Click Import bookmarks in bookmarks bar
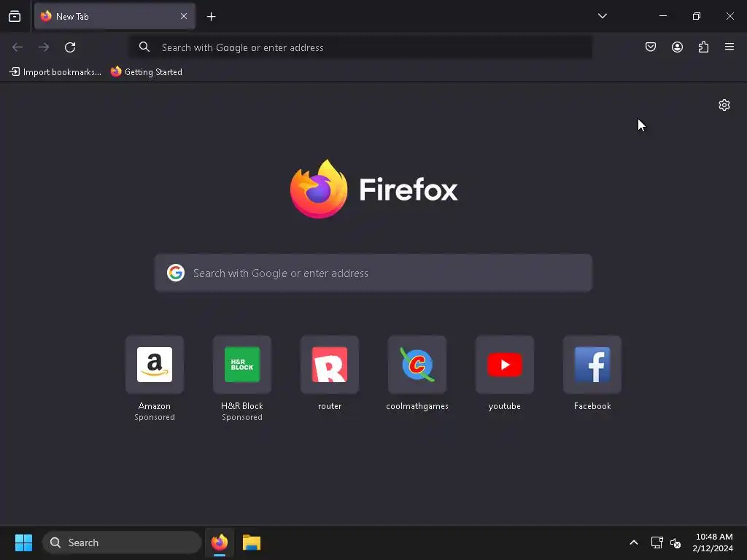Viewport: 747px width, 560px height. tap(55, 72)
